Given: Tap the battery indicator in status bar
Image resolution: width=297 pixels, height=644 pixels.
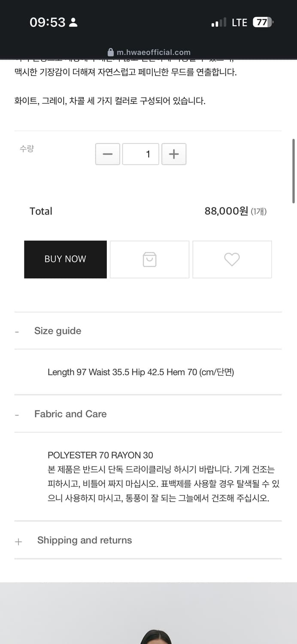Looking at the screenshot, I should [263, 22].
